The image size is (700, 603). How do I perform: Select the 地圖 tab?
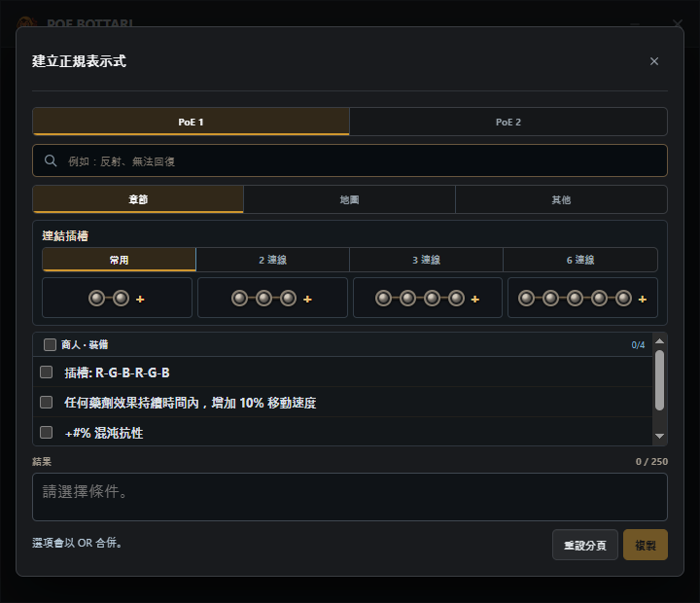pyautogui.click(x=349, y=199)
